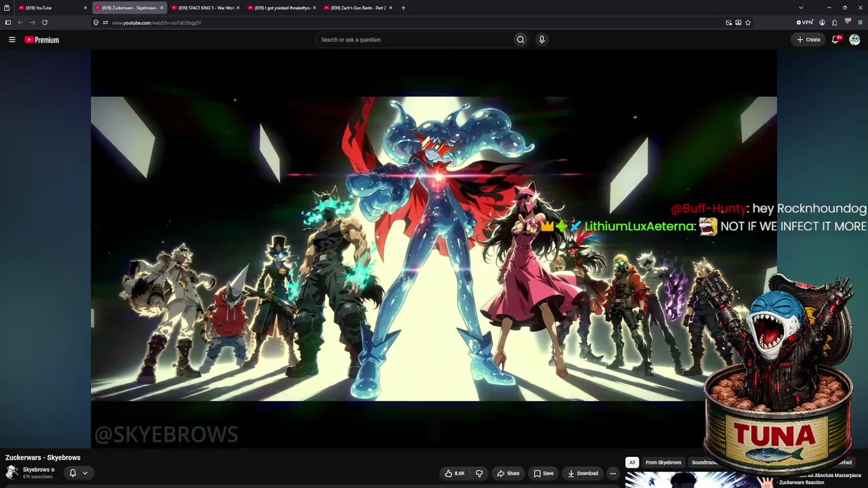Viewport: 868px width, 488px height.
Task: Open the notifications bell with 9+ badge
Action: pyautogui.click(x=835, y=40)
